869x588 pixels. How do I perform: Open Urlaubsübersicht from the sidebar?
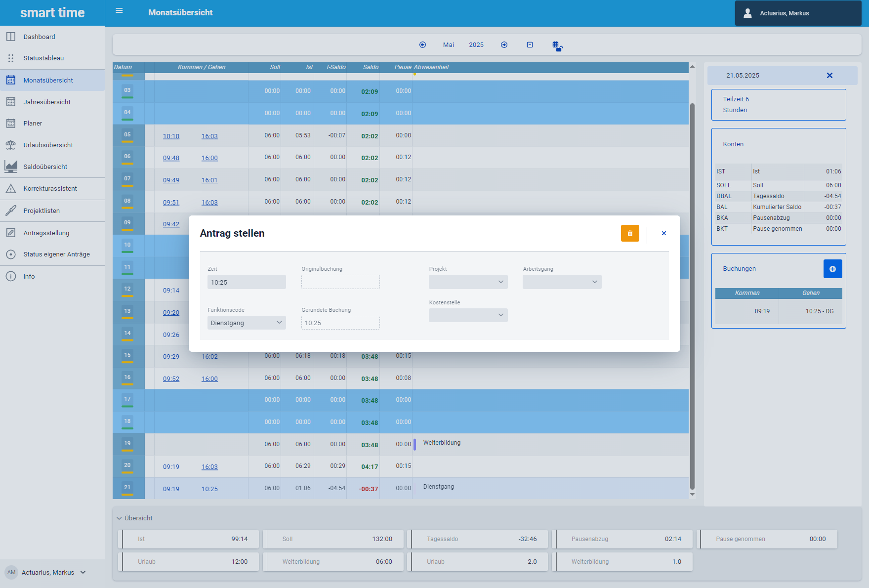coord(48,145)
